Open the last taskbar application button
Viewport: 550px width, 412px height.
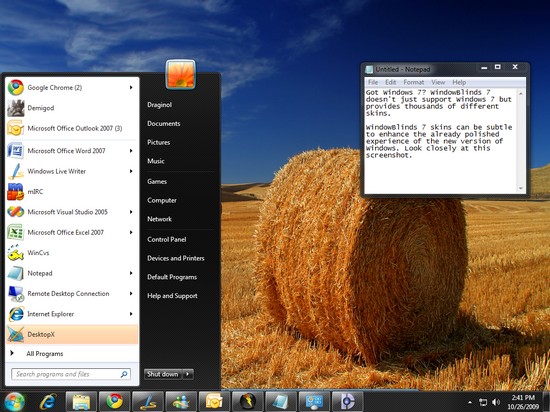pos(348,401)
